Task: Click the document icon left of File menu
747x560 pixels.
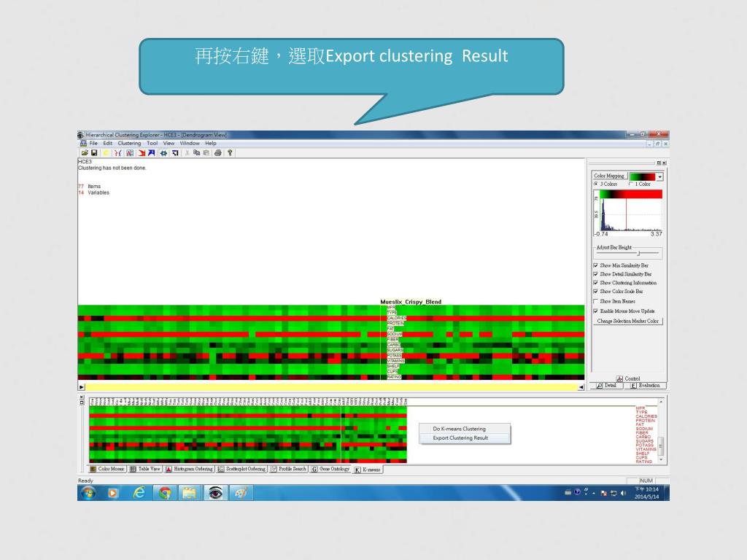Action: pos(83,144)
